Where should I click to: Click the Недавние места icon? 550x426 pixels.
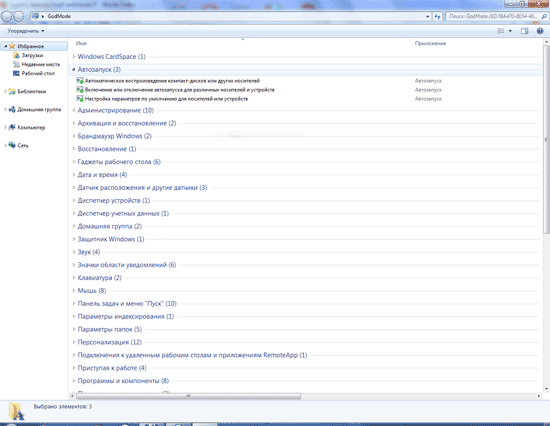point(16,64)
